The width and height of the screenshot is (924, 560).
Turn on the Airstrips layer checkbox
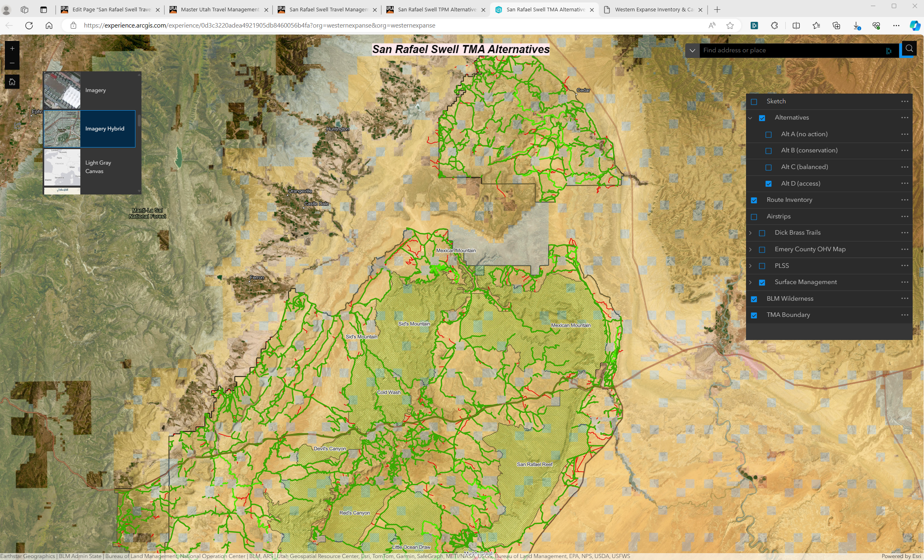coord(754,217)
